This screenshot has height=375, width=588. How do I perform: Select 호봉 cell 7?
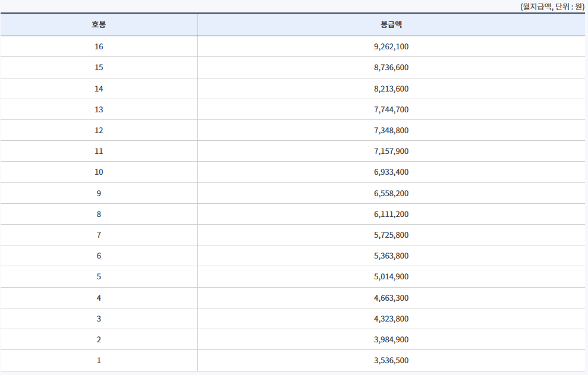pyautogui.click(x=99, y=235)
